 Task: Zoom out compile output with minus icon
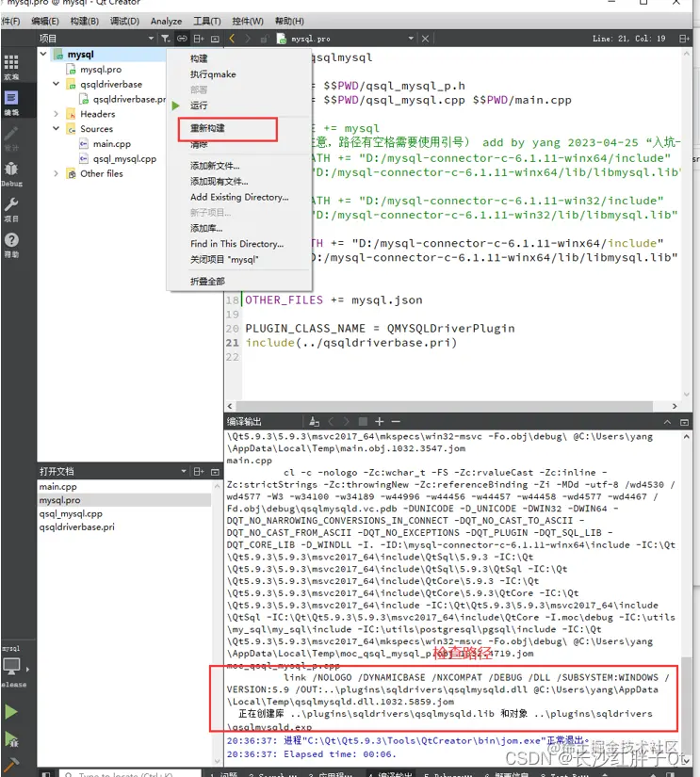click(x=396, y=422)
